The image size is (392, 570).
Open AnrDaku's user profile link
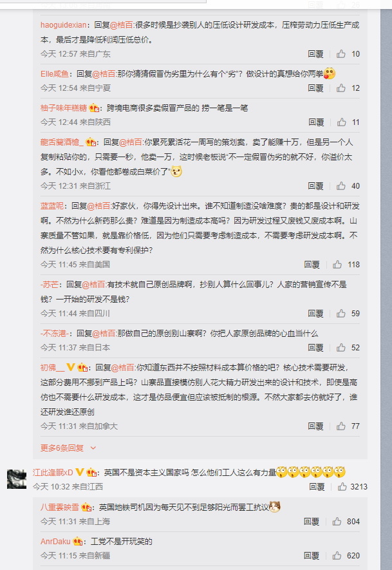pyautogui.click(x=55, y=542)
